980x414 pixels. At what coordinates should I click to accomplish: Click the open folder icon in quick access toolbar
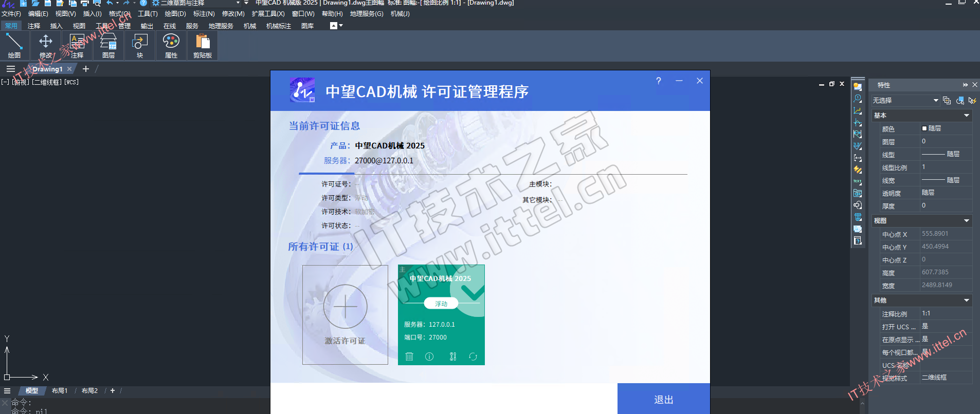[35, 3]
